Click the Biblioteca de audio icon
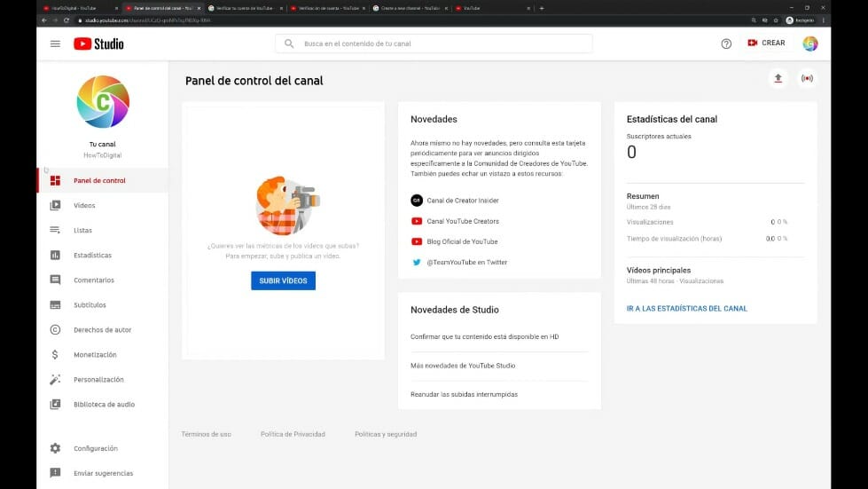Image resolution: width=868 pixels, height=489 pixels. tap(55, 405)
